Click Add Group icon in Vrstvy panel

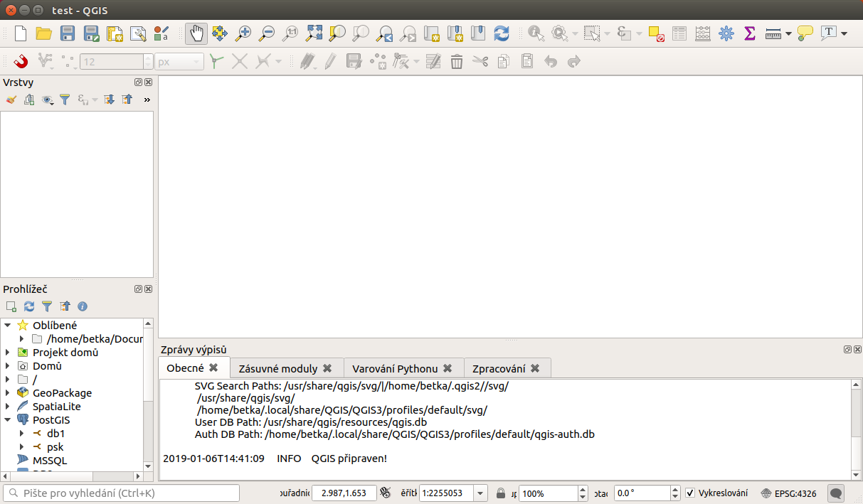pos(28,100)
